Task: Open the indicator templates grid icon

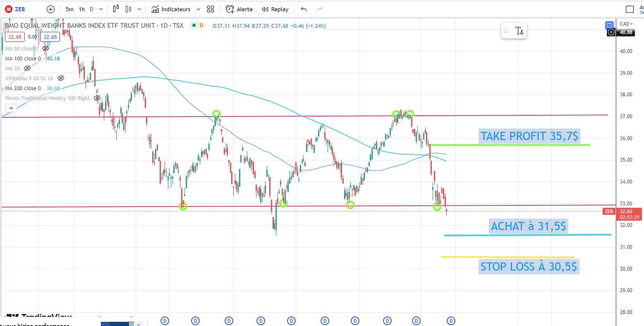Action: (211, 9)
